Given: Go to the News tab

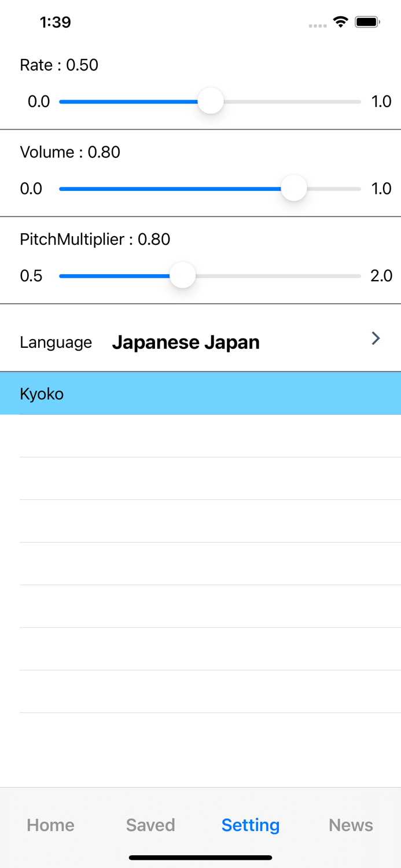Looking at the screenshot, I should click(351, 825).
